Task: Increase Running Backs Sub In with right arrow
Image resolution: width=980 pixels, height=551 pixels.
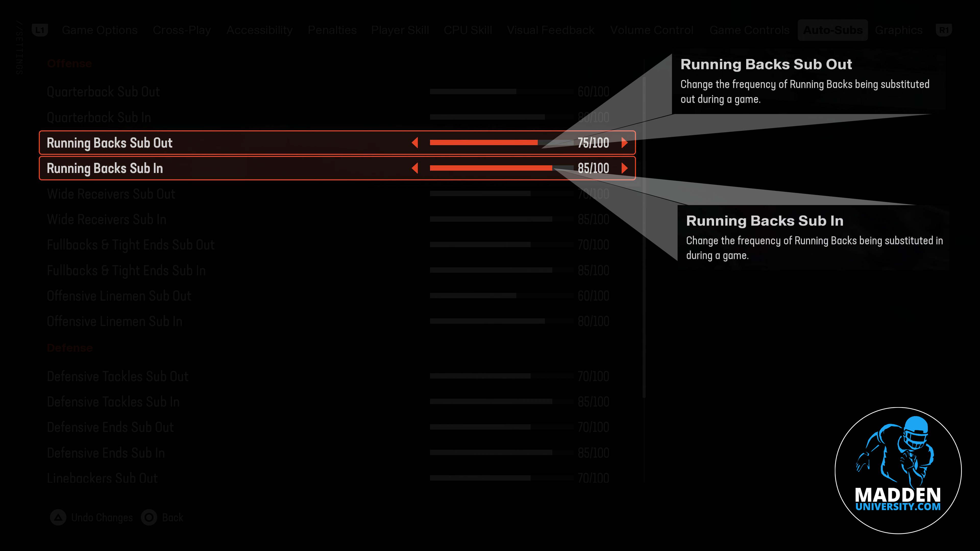Action: point(624,168)
